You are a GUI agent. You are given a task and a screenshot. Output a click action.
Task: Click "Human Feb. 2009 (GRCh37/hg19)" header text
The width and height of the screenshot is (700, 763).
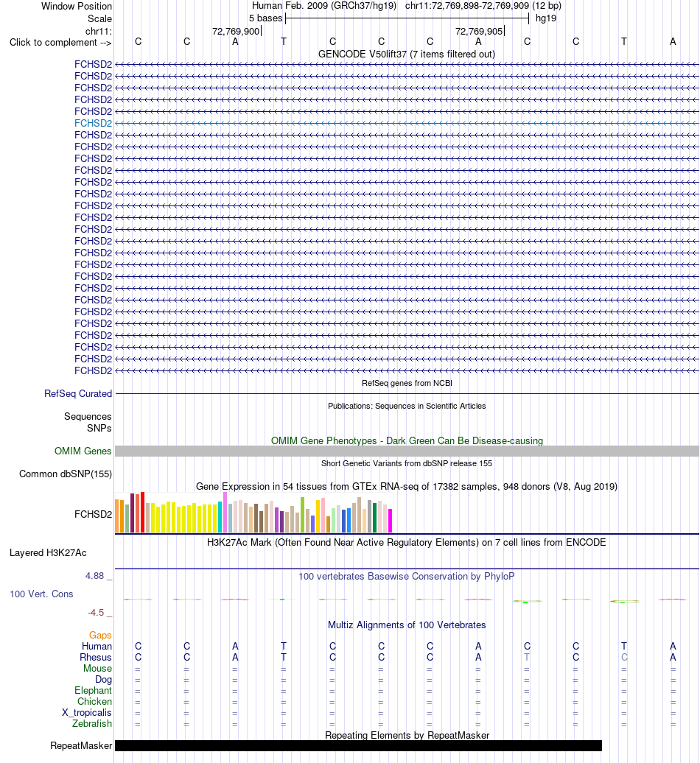pos(324,6)
